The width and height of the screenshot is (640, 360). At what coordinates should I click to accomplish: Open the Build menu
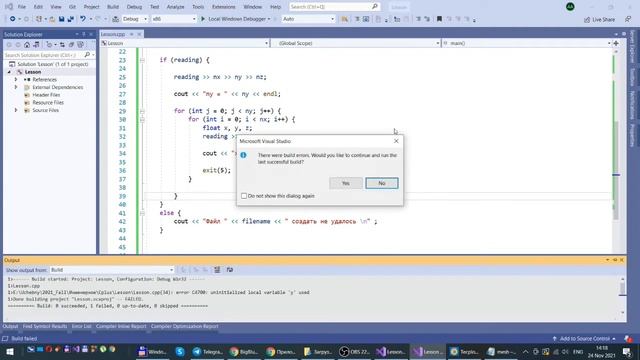pyautogui.click(x=113, y=7)
